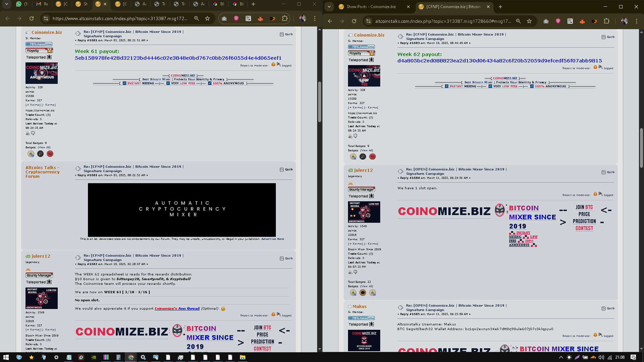Open the profile avatar in right window
Viewport: 644px width, 362px height.
(625, 21)
